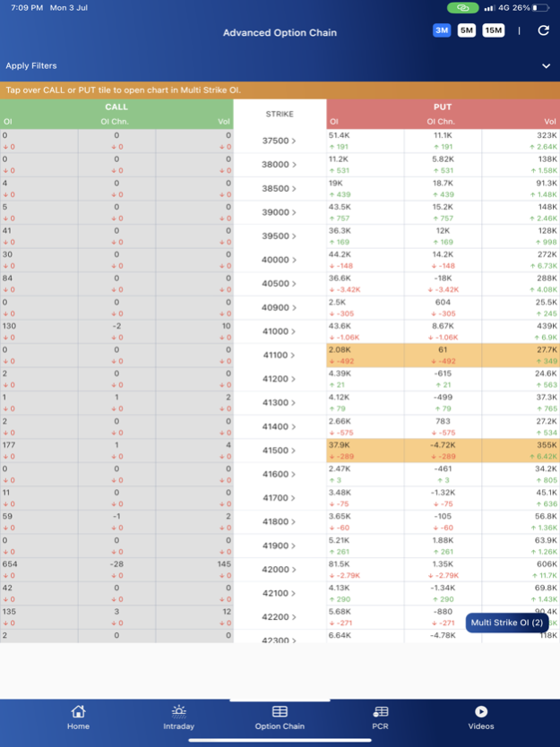
Task: Tap the refresh icon in header
Action: pyautogui.click(x=543, y=30)
